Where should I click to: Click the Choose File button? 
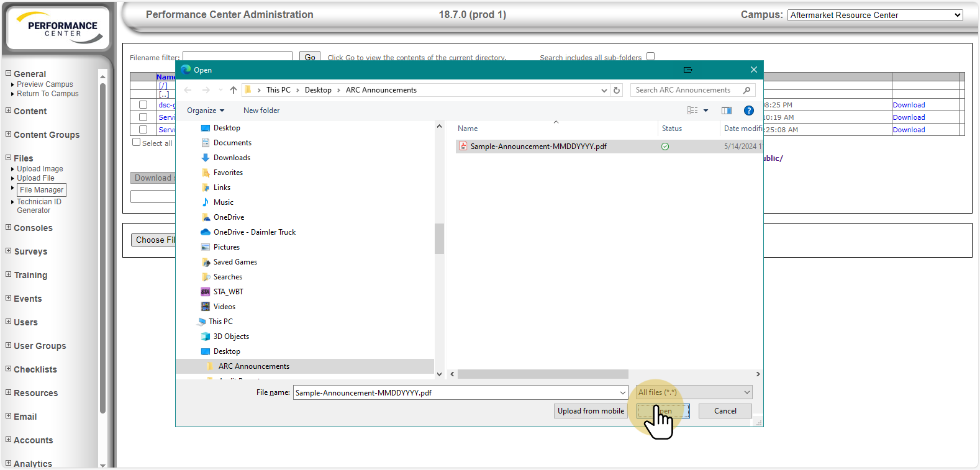(x=153, y=240)
